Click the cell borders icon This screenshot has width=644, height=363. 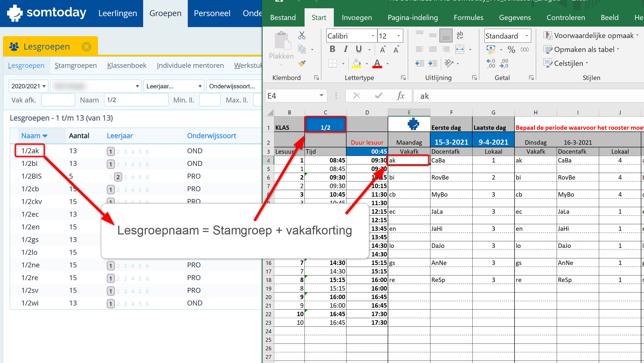[333, 63]
